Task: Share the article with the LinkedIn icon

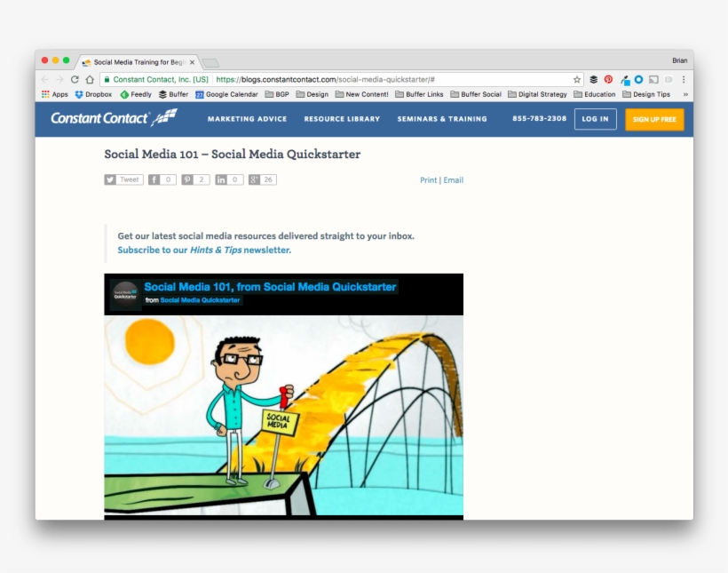Action: pos(221,179)
